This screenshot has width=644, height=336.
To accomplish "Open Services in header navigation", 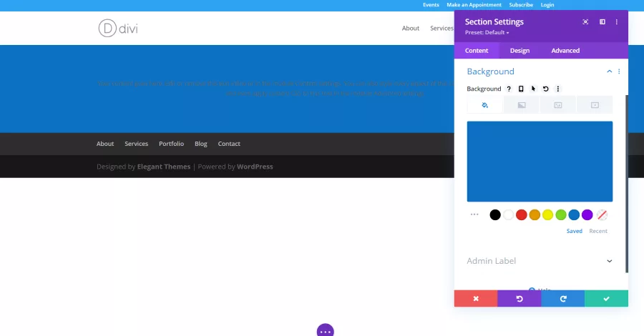I will 441,29.
